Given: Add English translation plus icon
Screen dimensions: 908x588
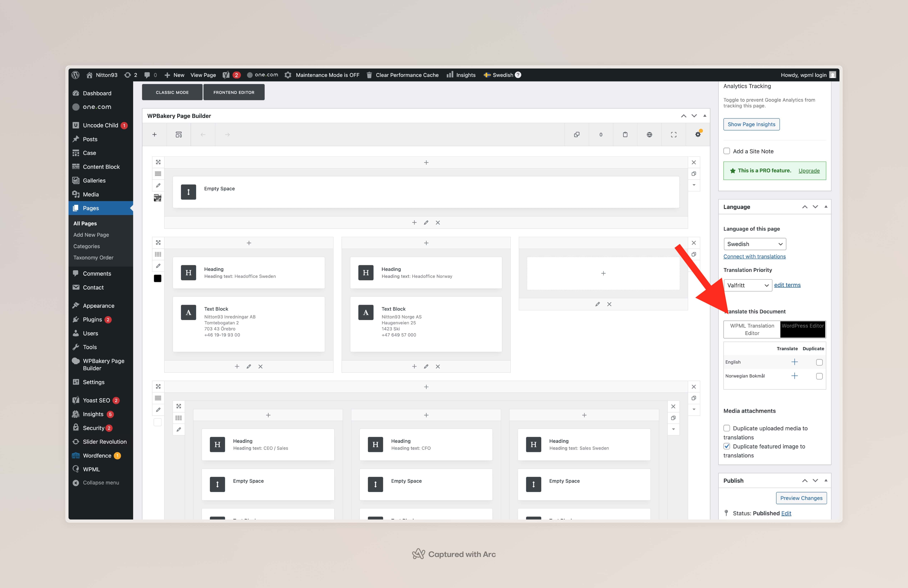Looking at the screenshot, I should pyautogui.click(x=795, y=362).
